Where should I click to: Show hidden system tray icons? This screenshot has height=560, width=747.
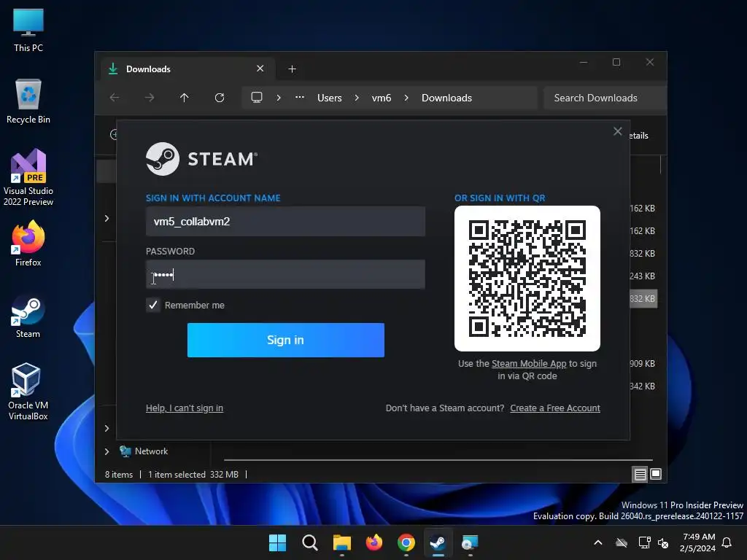598,542
